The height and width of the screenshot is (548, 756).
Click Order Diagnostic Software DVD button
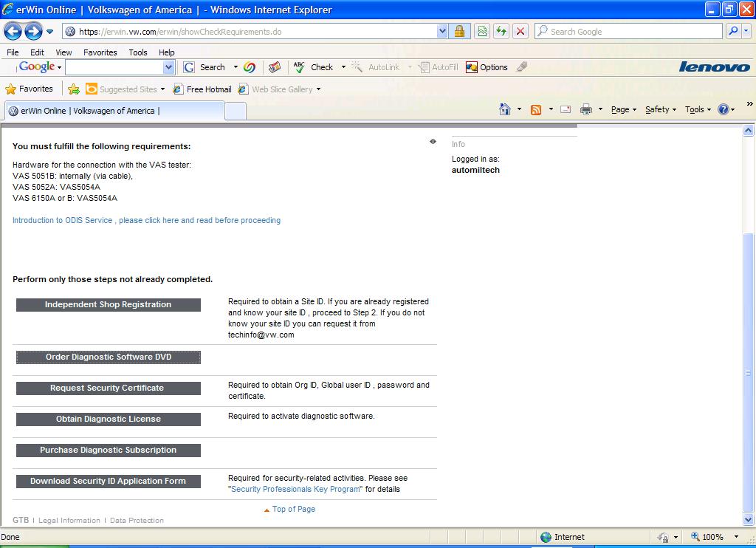pyautogui.click(x=109, y=357)
